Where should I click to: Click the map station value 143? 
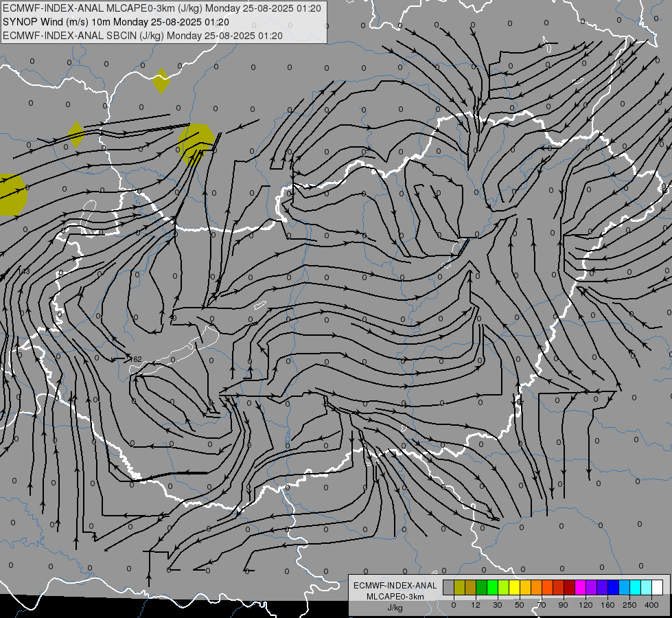pos(24,271)
